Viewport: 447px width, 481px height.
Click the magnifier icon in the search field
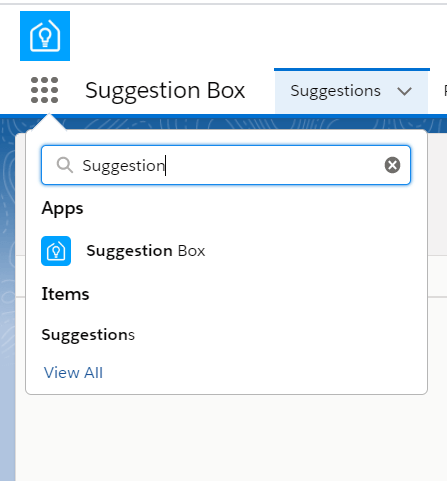65,165
